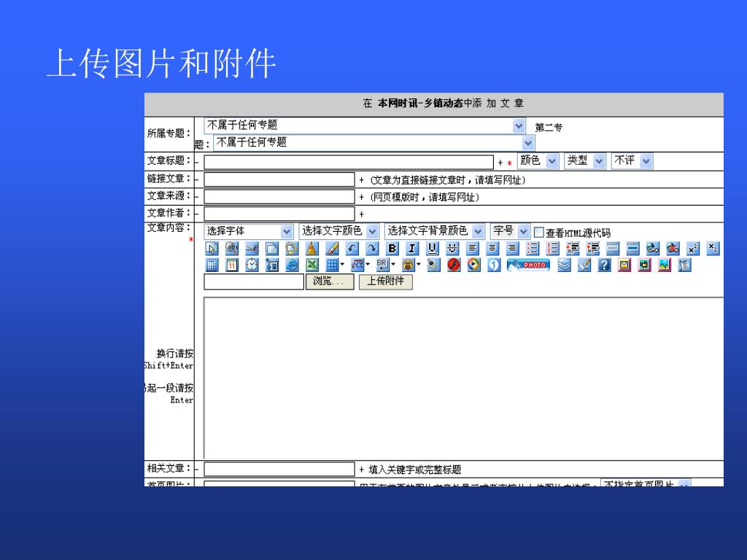Screen dimensions: 747x560
Task: Insert a thick blue horizontal line
Action: [632, 248]
